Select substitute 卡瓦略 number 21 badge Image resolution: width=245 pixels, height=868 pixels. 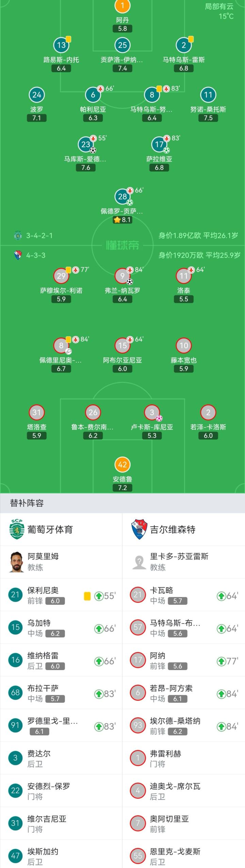click(138, 595)
